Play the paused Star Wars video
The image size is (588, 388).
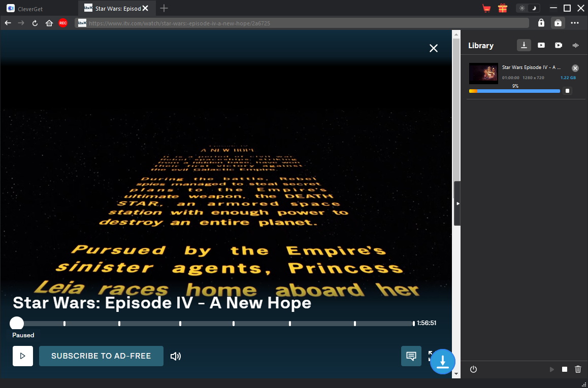23,356
